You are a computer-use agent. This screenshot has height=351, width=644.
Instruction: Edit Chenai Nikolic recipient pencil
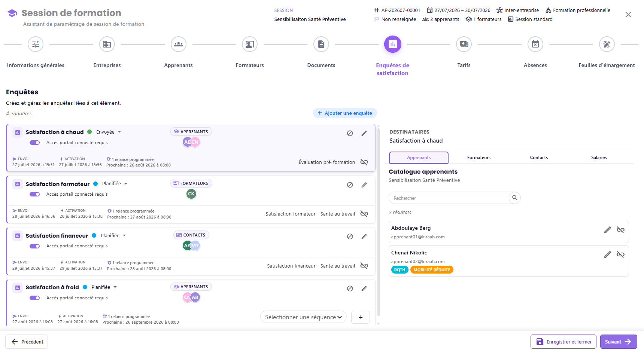(x=608, y=254)
